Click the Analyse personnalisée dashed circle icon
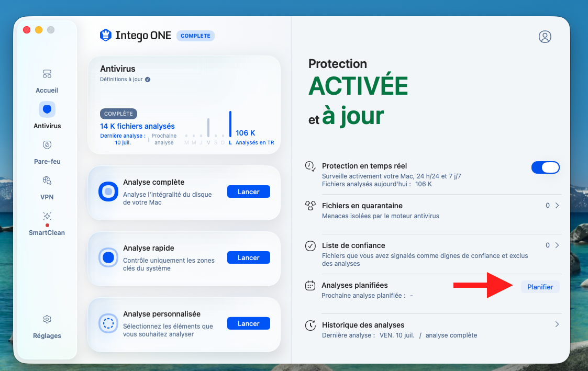588x371 pixels. 108,323
